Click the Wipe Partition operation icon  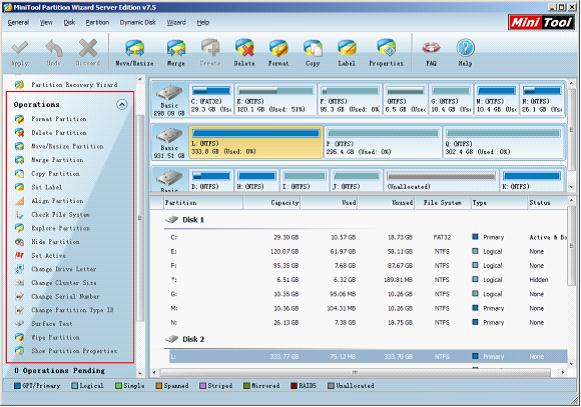(x=19, y=337)
